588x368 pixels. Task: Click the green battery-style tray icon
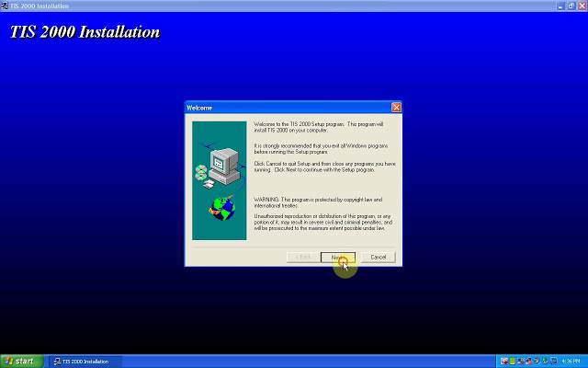[x=513, y=361]
